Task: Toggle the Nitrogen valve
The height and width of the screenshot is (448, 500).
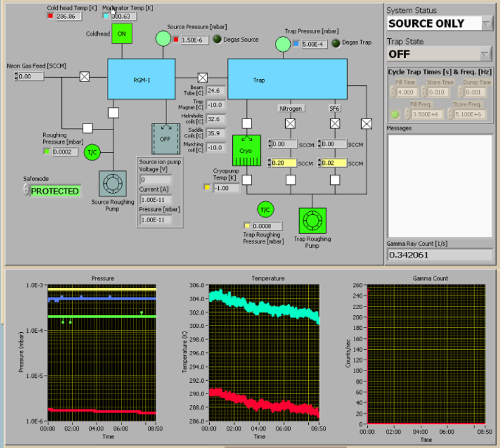Action: coord(290,123)
